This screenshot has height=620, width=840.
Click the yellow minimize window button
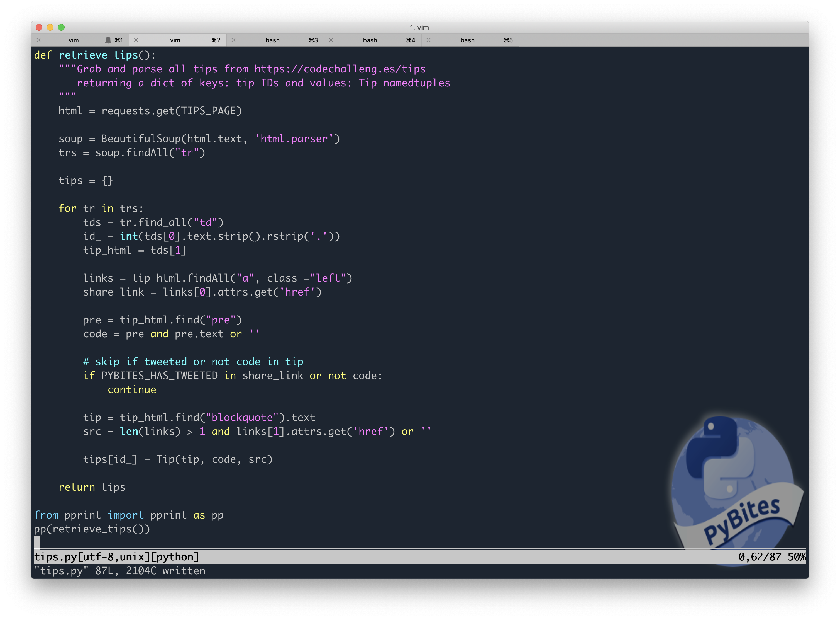[50, 27]
